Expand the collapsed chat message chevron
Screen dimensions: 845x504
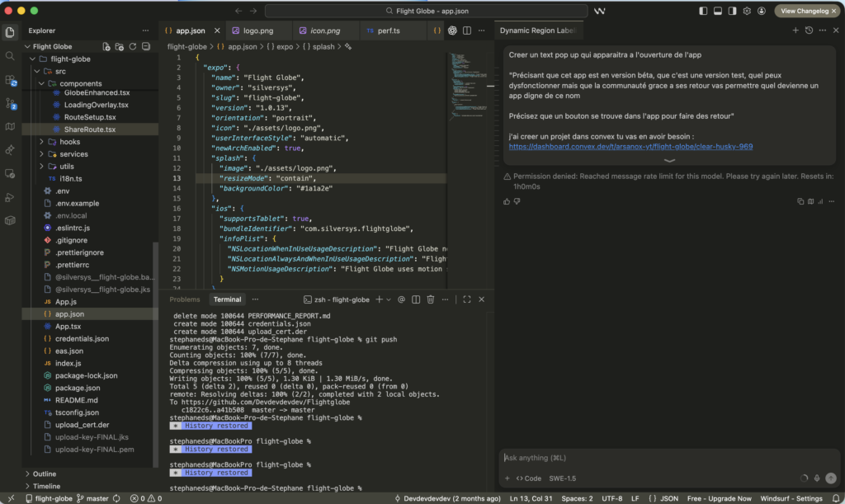pyautogui.click(x=669, y=160)
